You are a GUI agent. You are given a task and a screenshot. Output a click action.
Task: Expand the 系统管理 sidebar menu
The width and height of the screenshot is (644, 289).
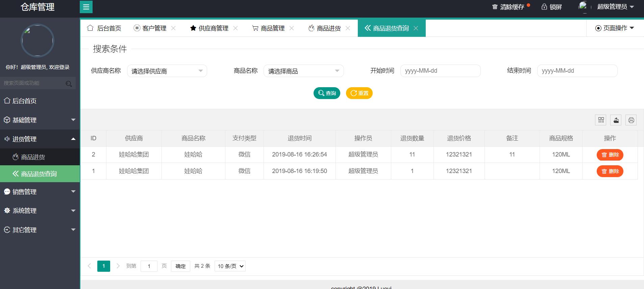(x=40, y=211)
